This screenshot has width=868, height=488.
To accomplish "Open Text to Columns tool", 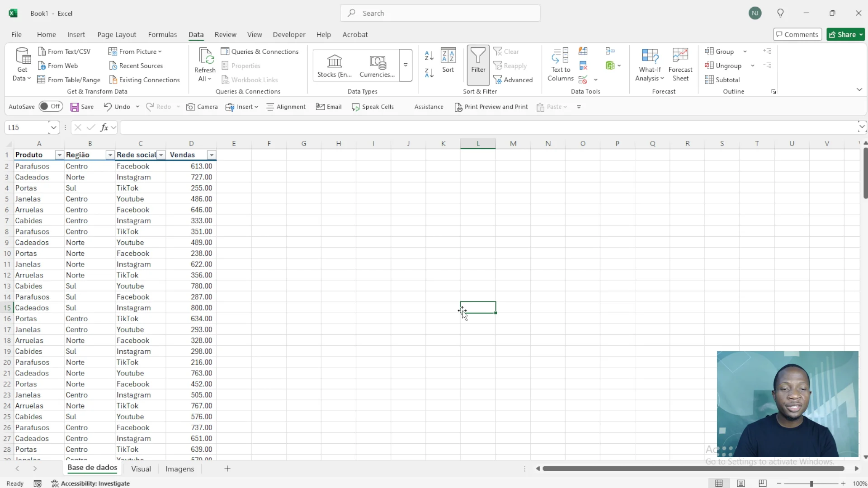I will coord(560,65).
